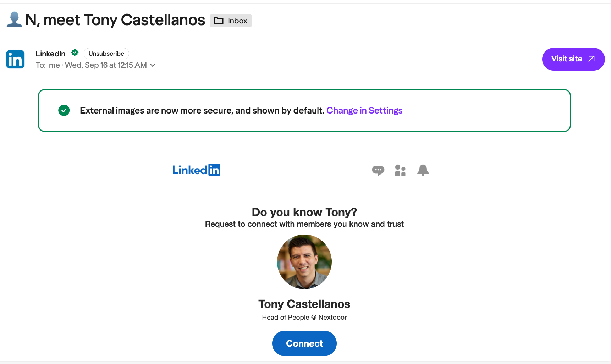611x364 pixels.
Task: Click the 'Wed, Sep 16 at 12:15 AM' timestamp
Action: pyautogui.click(x=106, y=65)
